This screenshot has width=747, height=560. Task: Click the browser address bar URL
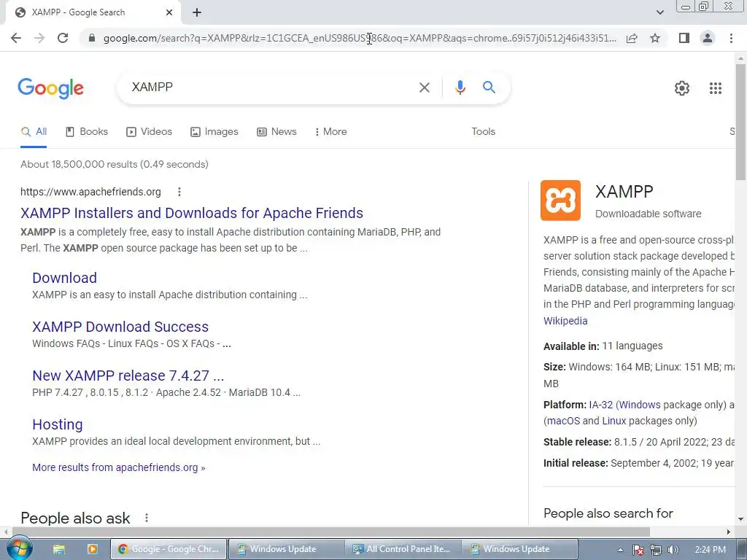pos(360,38)
